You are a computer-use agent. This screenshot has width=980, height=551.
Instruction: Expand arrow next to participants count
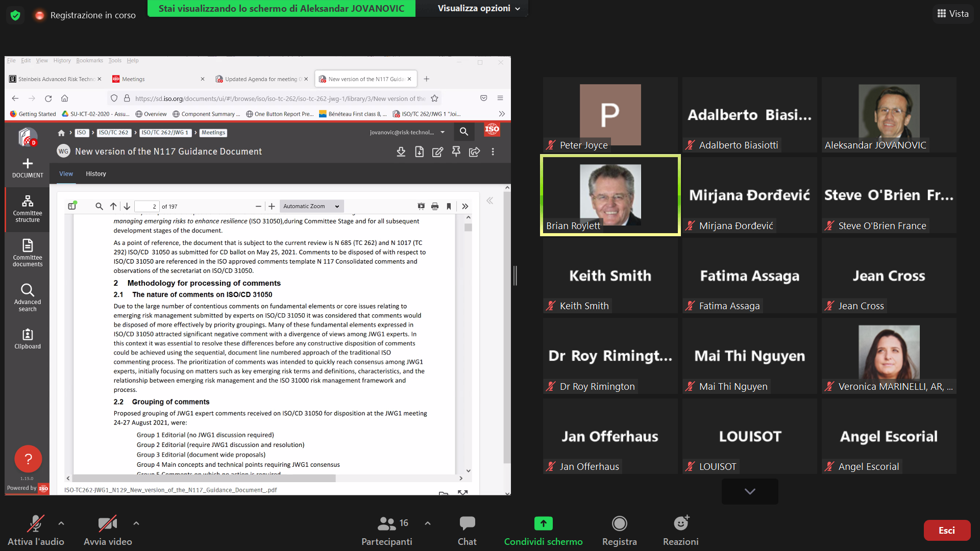pyautogui.click(x=428, y=523)
